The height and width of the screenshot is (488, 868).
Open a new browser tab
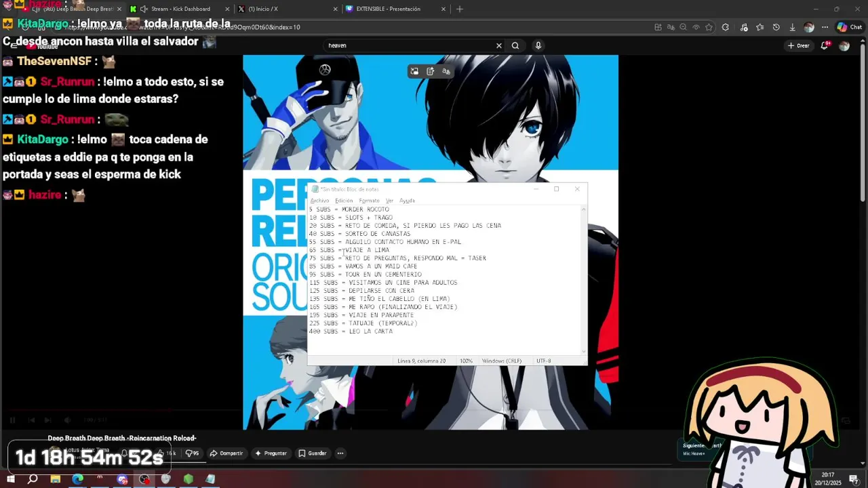pyautogui.click(x=460, y=9)
